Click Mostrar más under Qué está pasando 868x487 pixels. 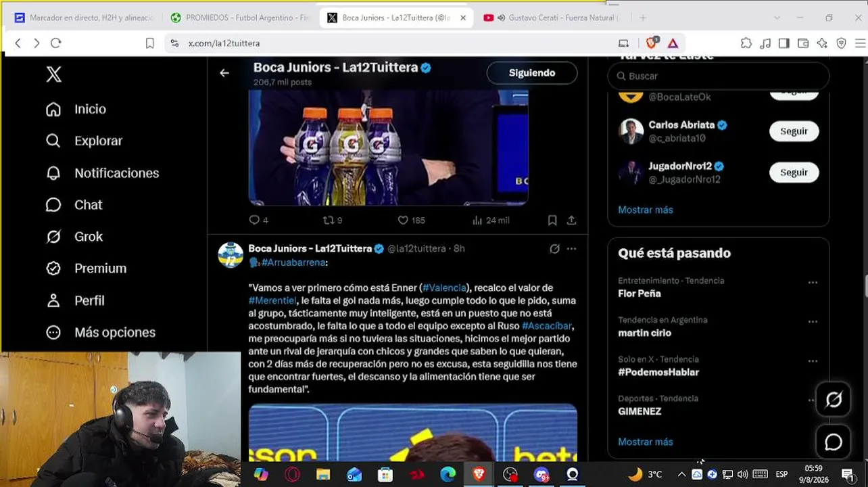tap(646, 442)
